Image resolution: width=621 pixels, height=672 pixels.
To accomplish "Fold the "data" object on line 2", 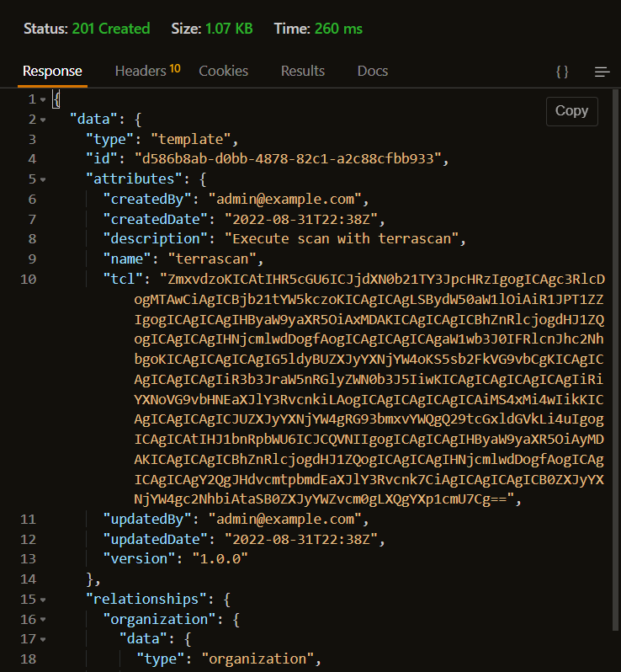I will (43, 120).
